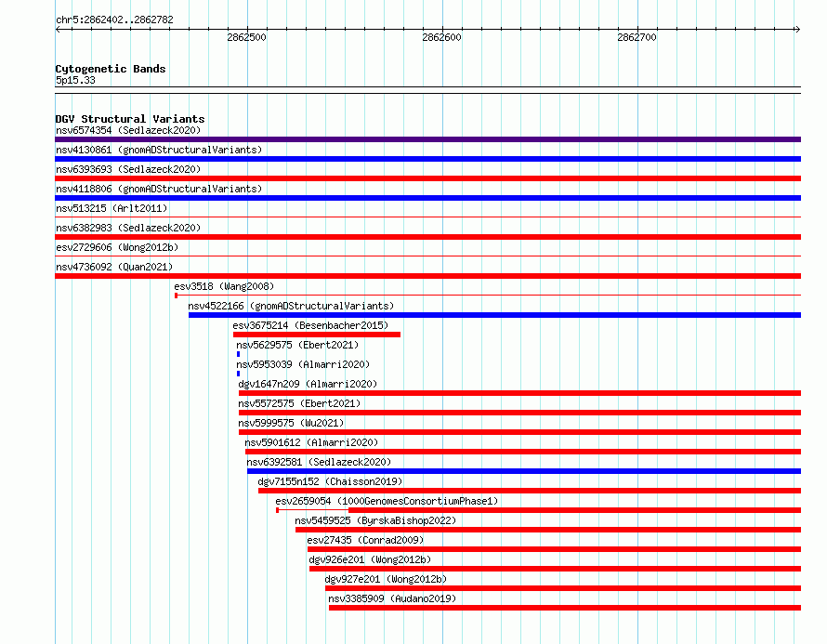
Task: Open nsv4522166 (gnomADStructuralVariants) label
Action: pos(291,306)
